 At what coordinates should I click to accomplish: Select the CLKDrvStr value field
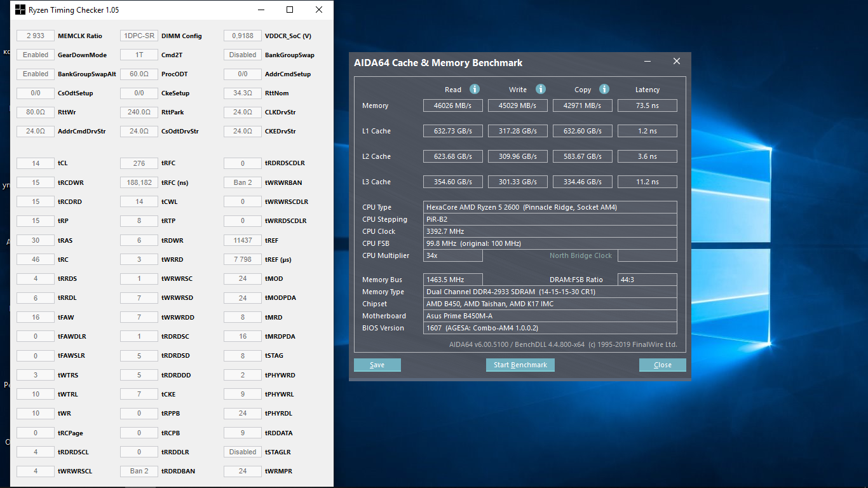click(243, 112)
